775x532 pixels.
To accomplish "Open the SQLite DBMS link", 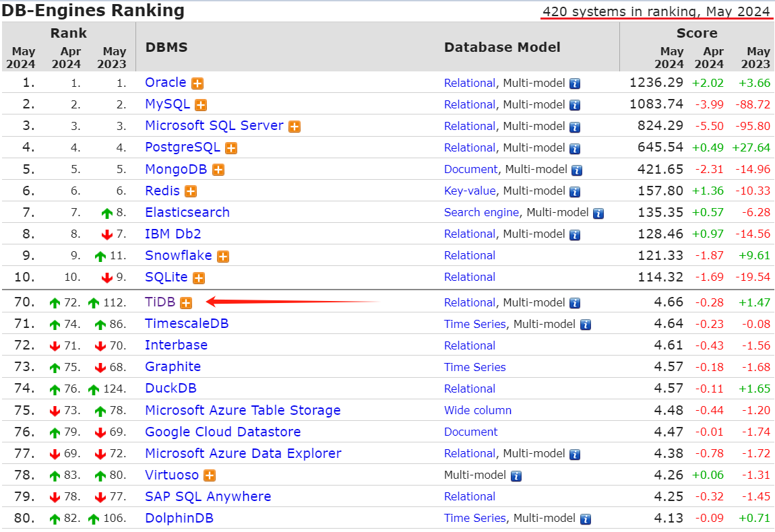I will [x=166, y=277].
